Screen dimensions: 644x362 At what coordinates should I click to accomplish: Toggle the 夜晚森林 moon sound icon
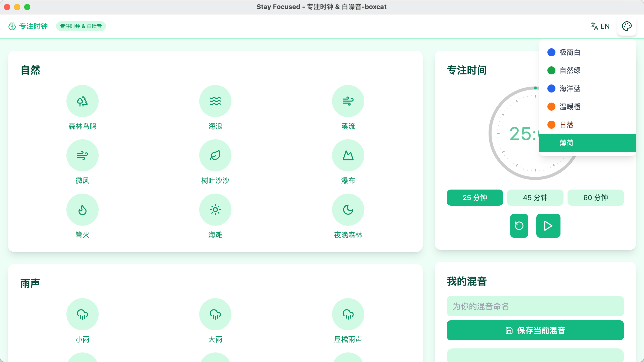click(348, 210)
